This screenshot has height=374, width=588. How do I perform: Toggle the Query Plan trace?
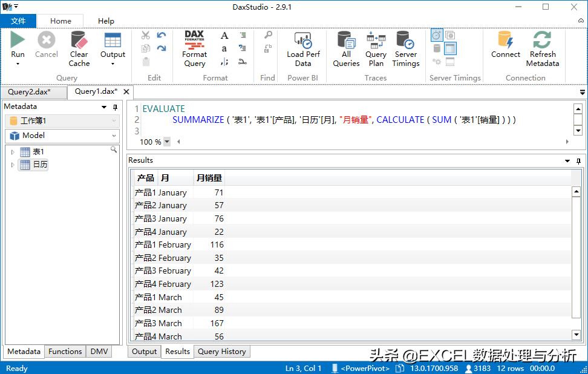point(376,49)
